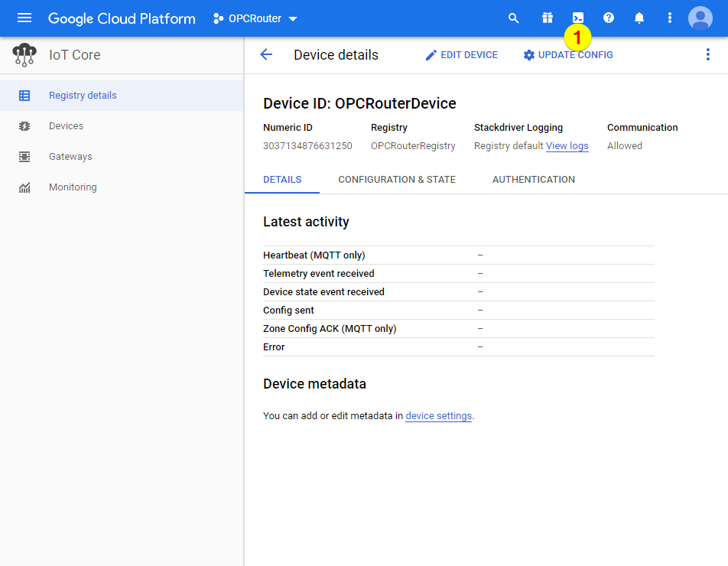The height and width of the screenshot is (566, 728).
Task: Open the device settings link
Action: coord(438,416)
